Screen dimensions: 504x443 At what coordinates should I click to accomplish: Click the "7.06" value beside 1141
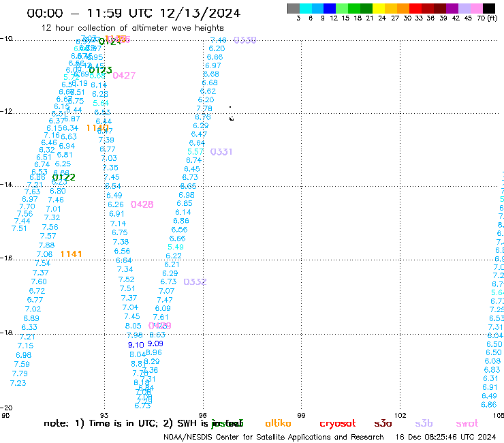tap(44, 254)
